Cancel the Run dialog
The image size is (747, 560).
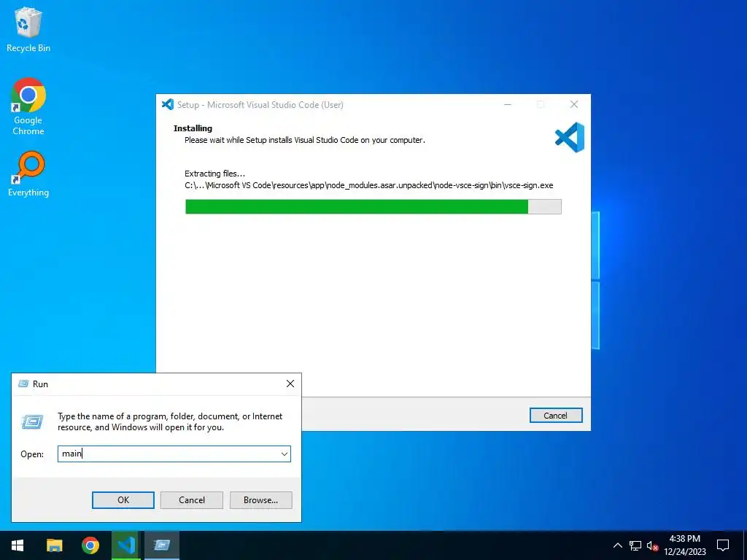point(192,500)
